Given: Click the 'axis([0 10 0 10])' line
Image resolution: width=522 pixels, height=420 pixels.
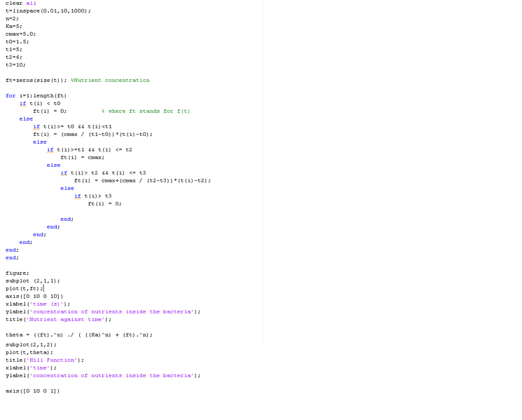Looking at the screenshot, I should 34,296.
